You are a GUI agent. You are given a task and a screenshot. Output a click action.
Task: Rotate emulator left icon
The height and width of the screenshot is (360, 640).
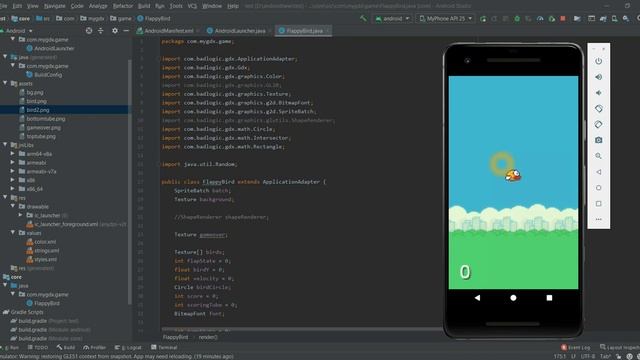point(598,109)
